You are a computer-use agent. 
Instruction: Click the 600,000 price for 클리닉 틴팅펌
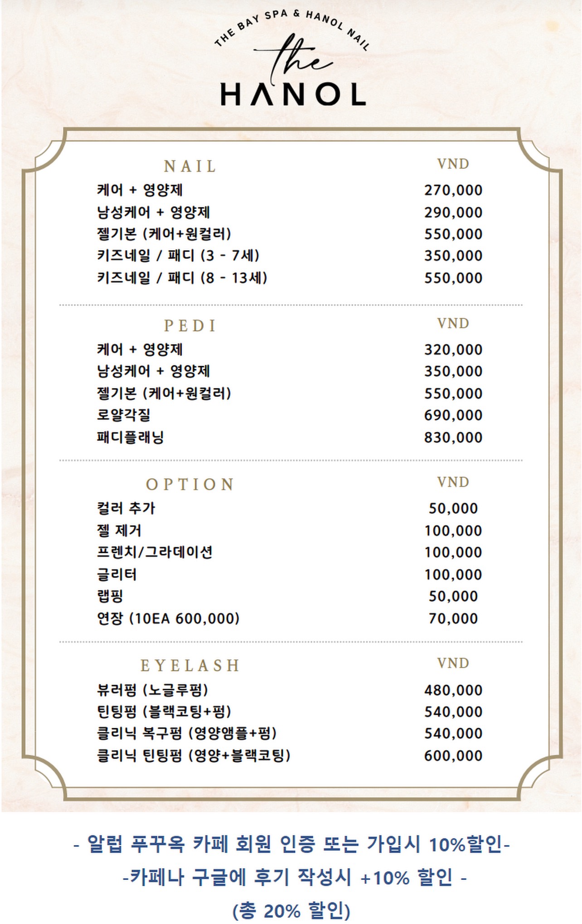point(453,756)
